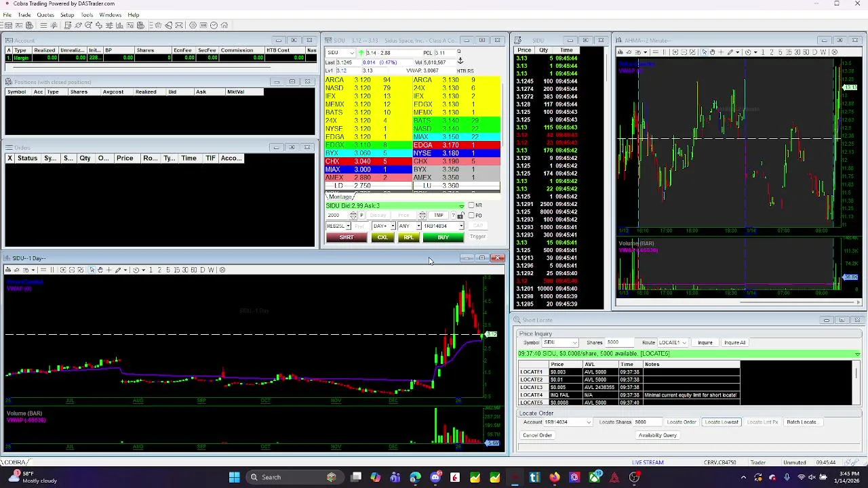Click the Locate Order button
Screen dimensions: 868x488
tap(682, 422)
